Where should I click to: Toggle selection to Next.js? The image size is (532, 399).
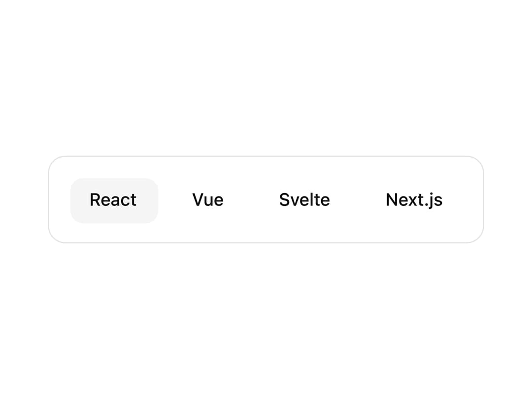414,200
